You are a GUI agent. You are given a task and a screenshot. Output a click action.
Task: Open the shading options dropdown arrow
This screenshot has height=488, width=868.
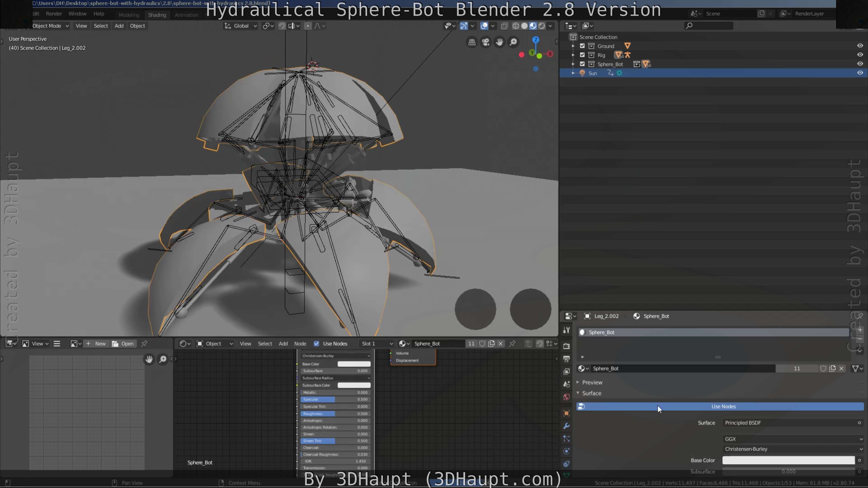550,26
